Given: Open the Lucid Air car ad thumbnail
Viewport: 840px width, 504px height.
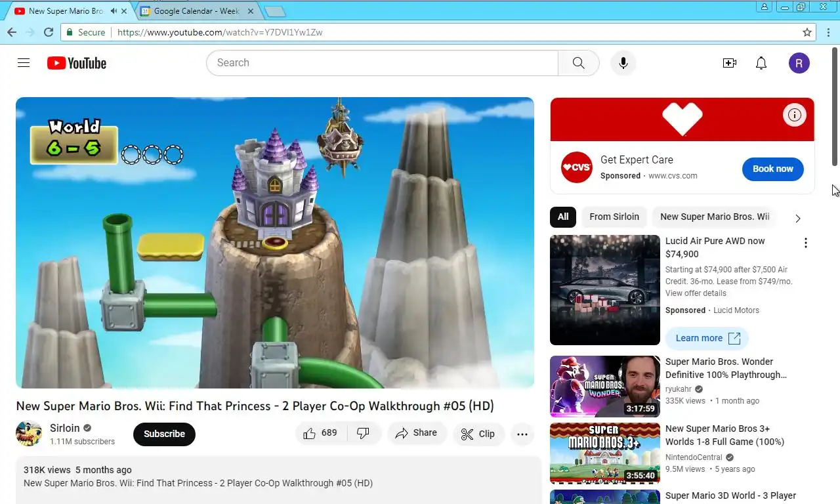Looking at the screenshot, I should [605, 290].
